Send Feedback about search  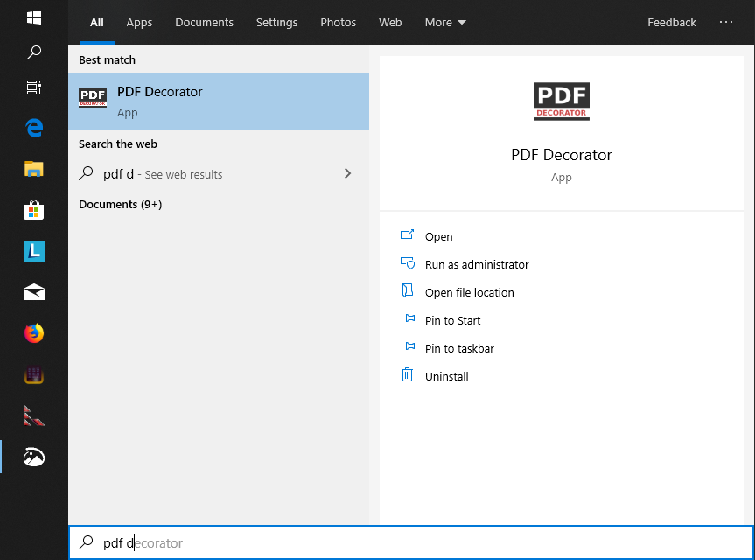pos(671,22)
